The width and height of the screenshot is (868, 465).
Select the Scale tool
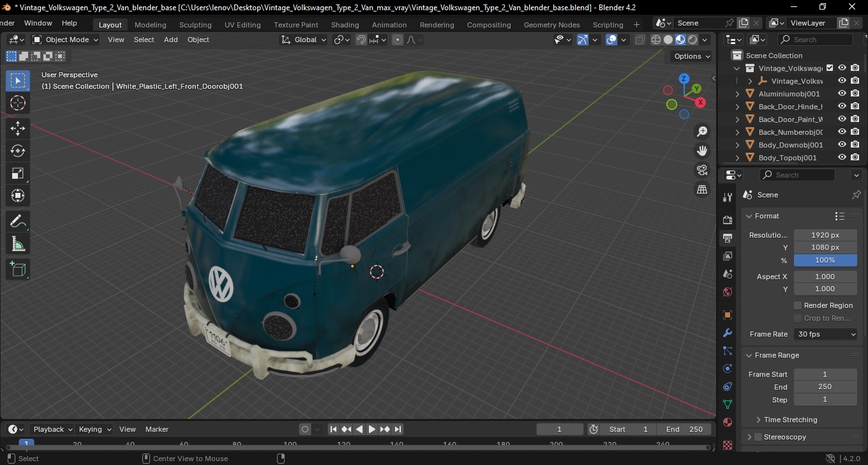[18, 173]
